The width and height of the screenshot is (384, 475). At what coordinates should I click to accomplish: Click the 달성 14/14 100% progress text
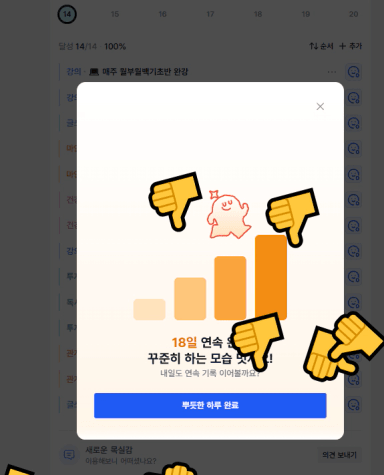point(92,46)
